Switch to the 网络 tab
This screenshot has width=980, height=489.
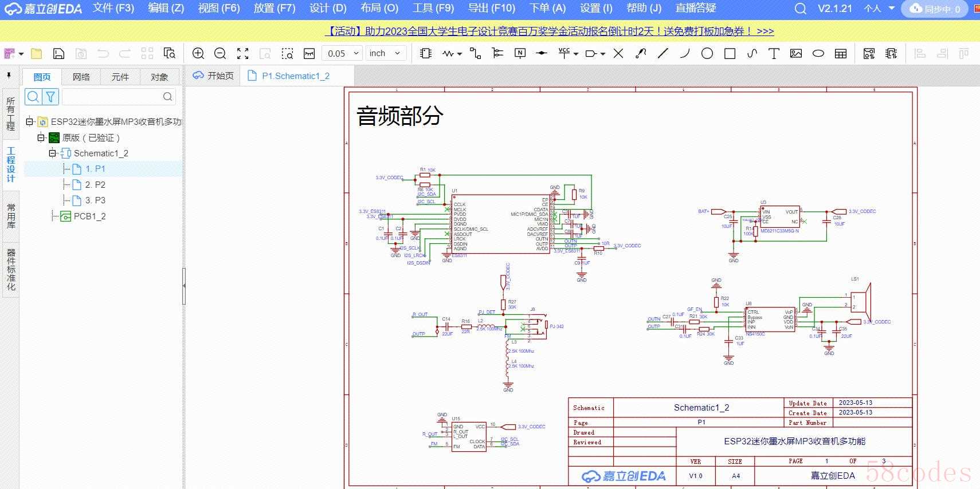point(81,77)
